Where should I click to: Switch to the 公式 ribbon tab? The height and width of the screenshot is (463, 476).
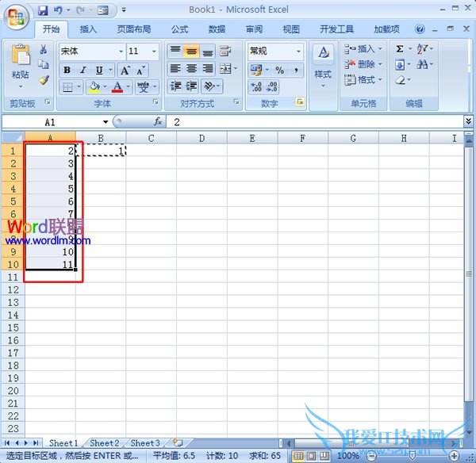point(180,29)
